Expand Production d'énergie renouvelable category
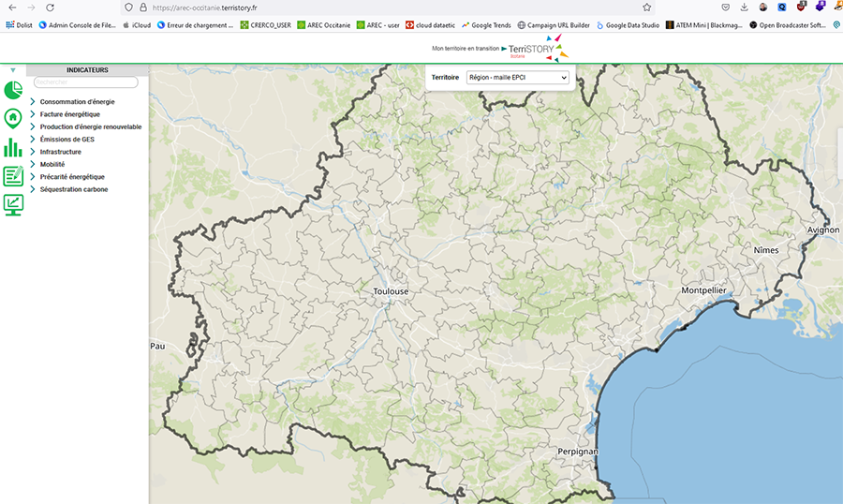843x504 pixels. tap(90, 126)
